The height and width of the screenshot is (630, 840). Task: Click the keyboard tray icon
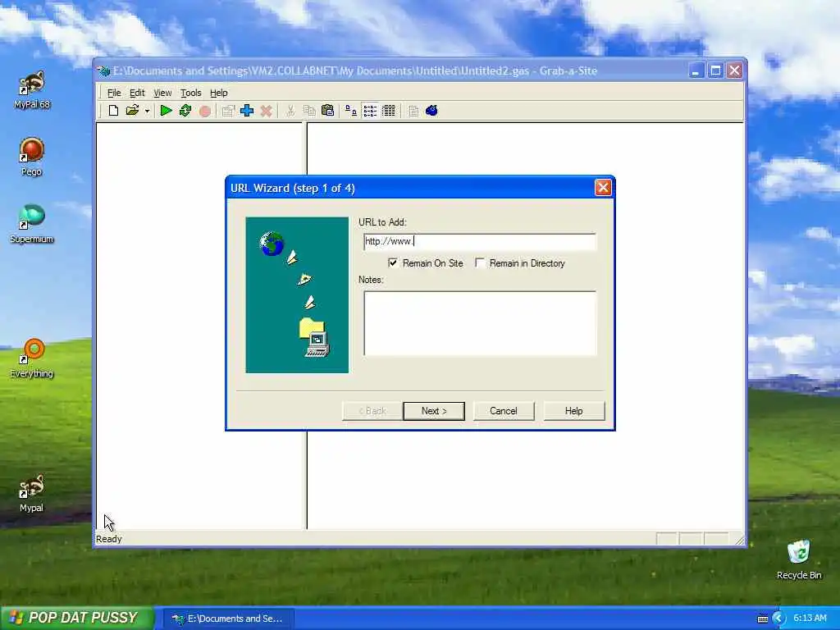tap(763, 619)
